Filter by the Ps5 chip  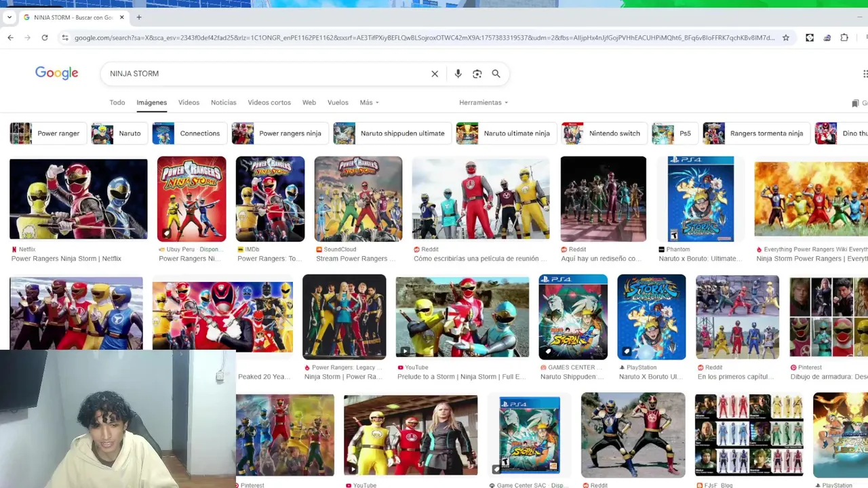point(674,134)
